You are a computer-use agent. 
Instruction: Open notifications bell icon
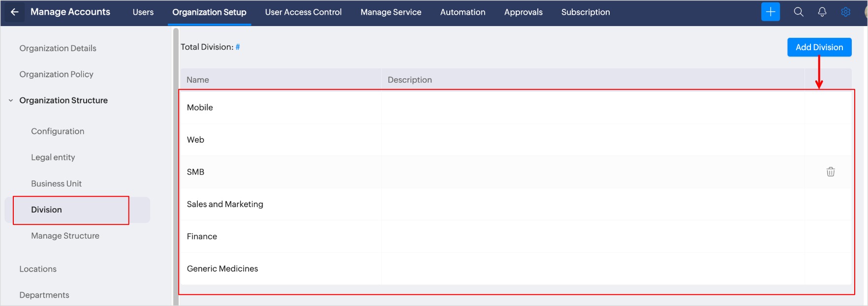[x=822, y=12]
